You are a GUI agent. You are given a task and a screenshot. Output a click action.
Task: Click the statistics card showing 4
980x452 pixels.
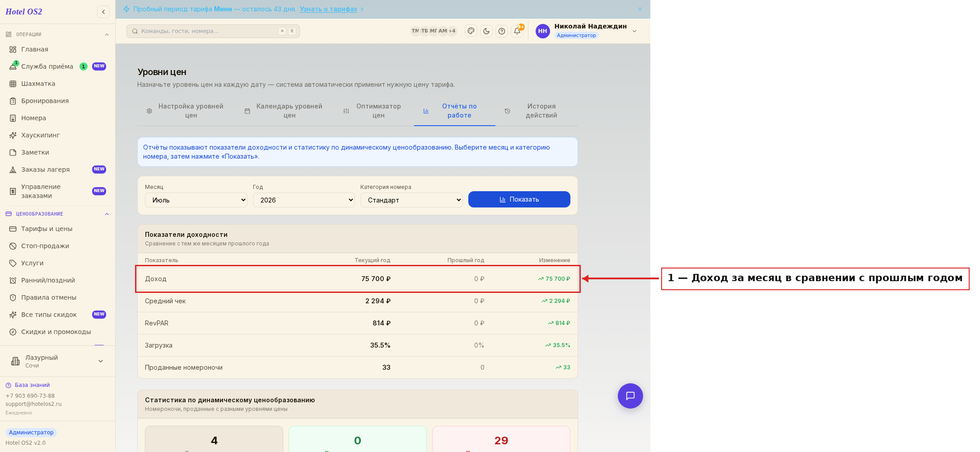click(214, 439)
